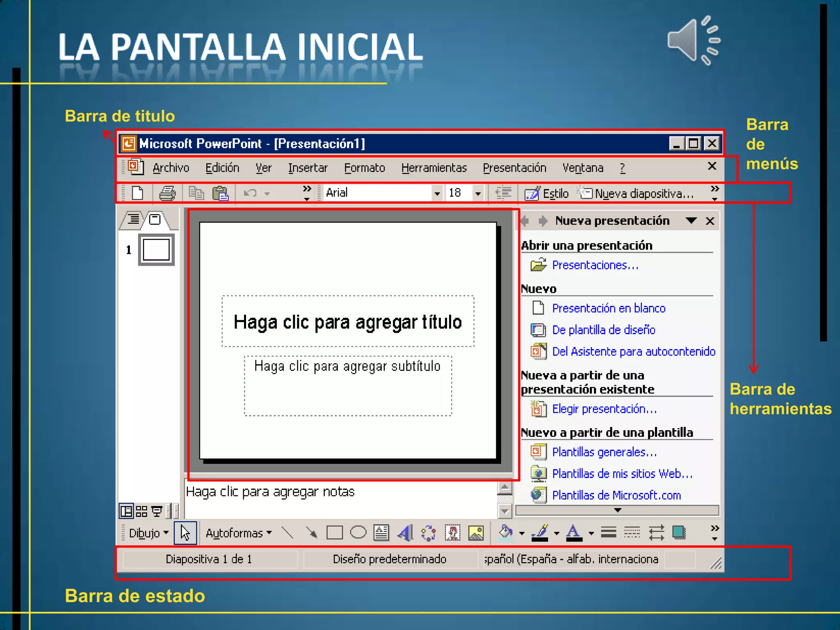Click the font color swatch icon

[574, 533]
